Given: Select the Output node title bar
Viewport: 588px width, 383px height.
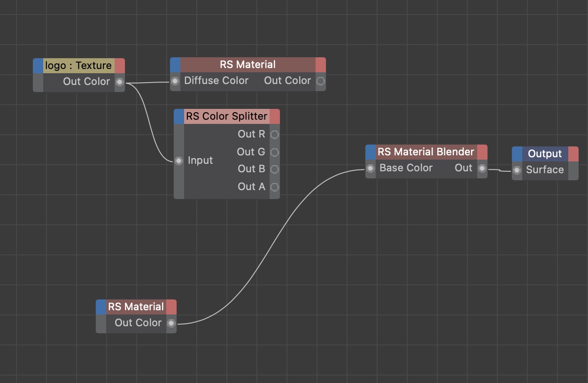Looking at the screenshot, I should (545, 154).
